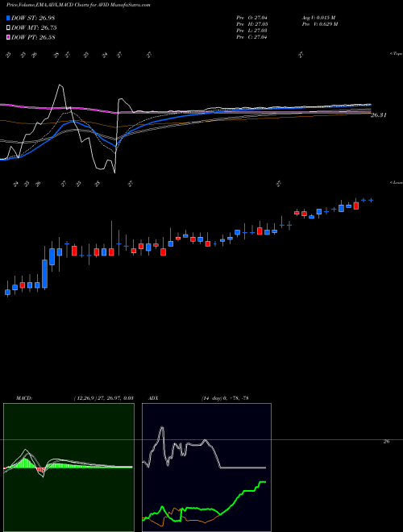Image resolution: width=403 pixels, height=532 pixels.
Task: Click the ADX panel heading label
Action: point(152,398)
